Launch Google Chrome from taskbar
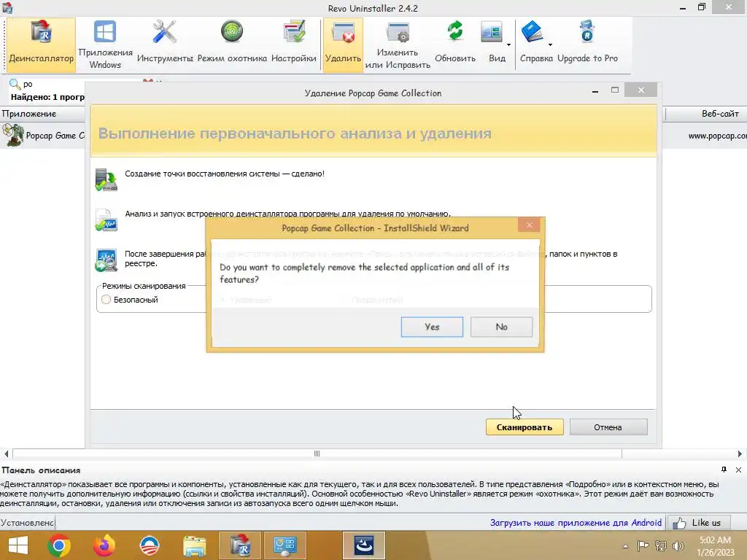Screen dimensions: 747x560 59,545
